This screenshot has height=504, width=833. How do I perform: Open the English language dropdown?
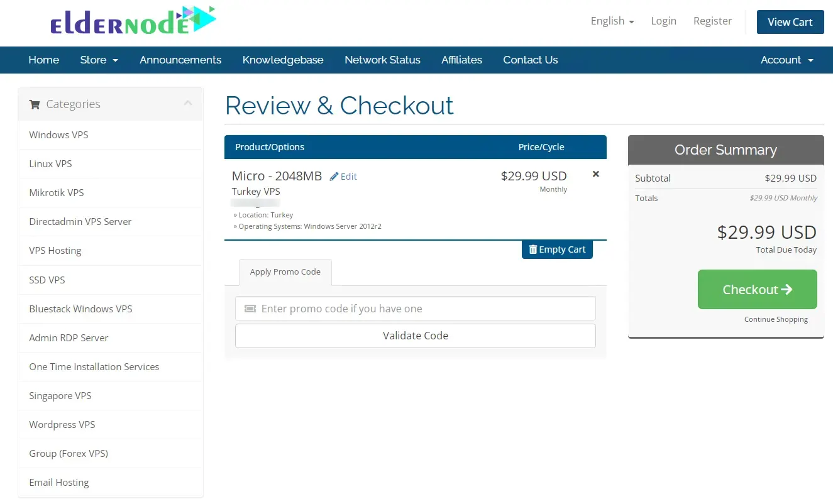tap(612, 21)
